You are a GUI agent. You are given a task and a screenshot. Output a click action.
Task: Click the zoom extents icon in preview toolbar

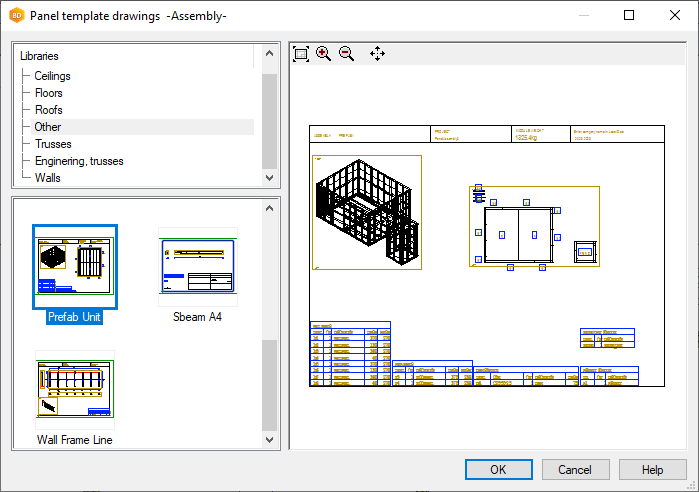301,54
